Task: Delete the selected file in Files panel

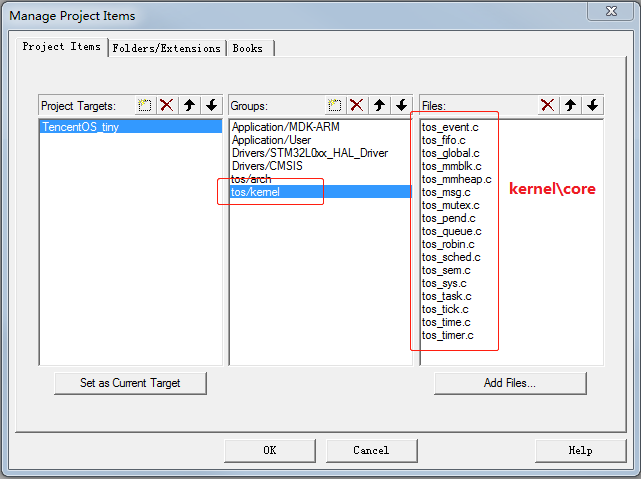Action: (x=548, y=105)
